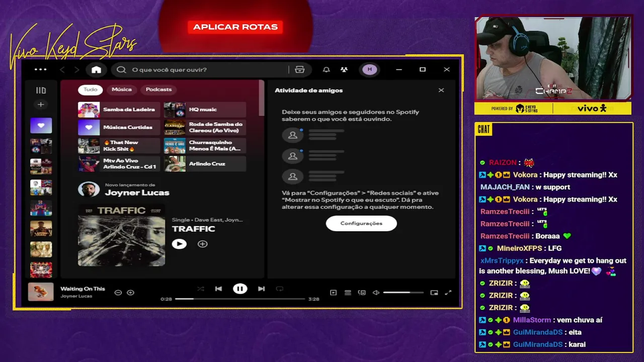
Task: Open the queue
Action: 347,293
